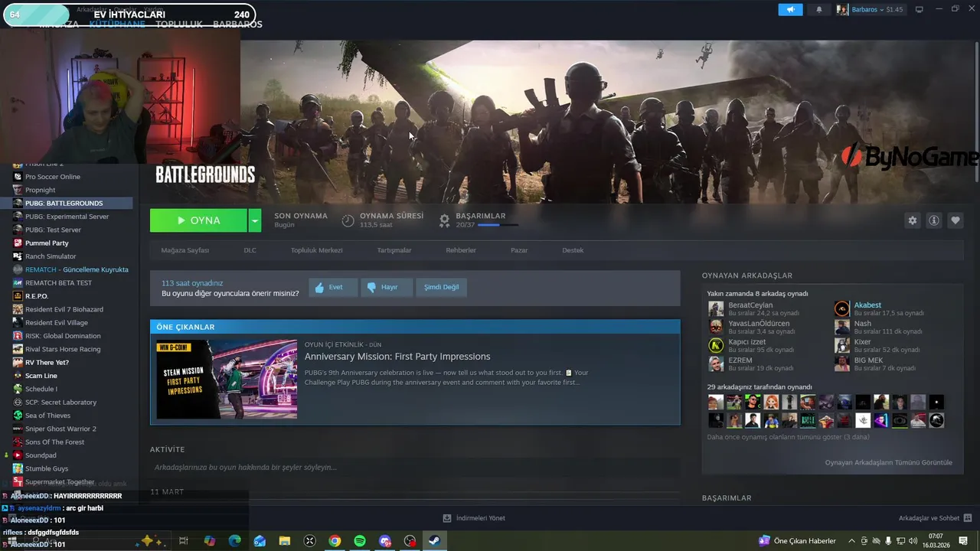Viewport: 980px width, 551px height.
Task: Recommend the game with the Evet button
Action: [333, 287]
